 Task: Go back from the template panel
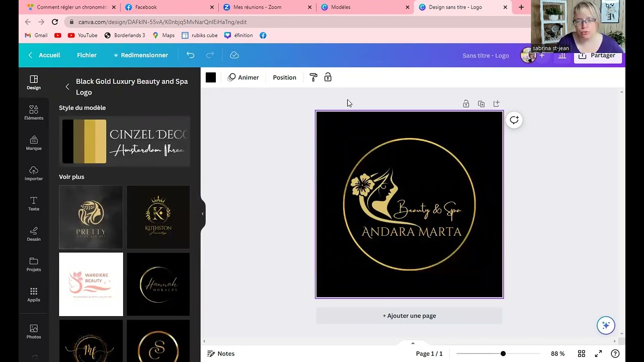(67, 86)
